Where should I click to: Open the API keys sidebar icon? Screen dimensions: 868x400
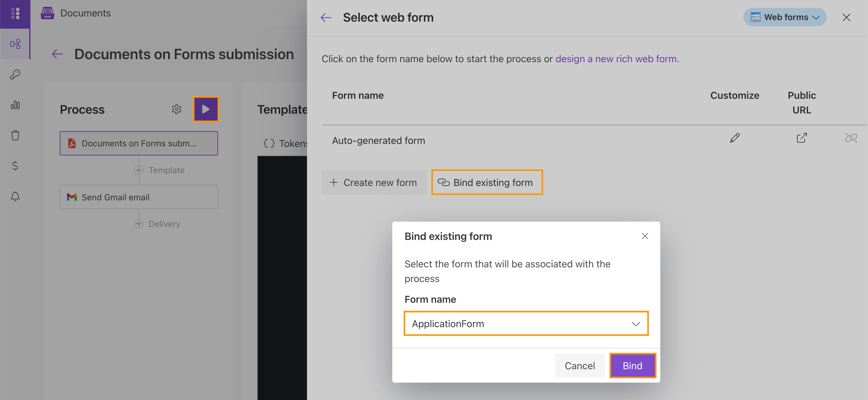coord(15,74)
